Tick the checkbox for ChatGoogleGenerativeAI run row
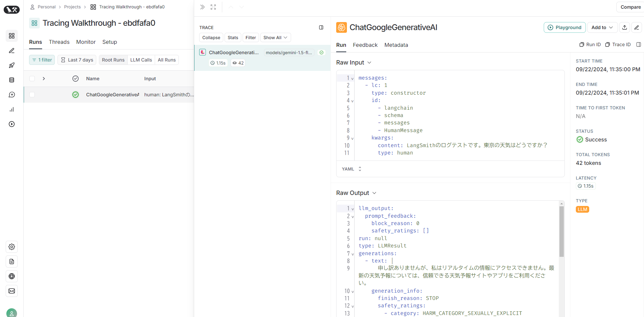Screen dimensions: 644x317 click(x=32, y=95)
